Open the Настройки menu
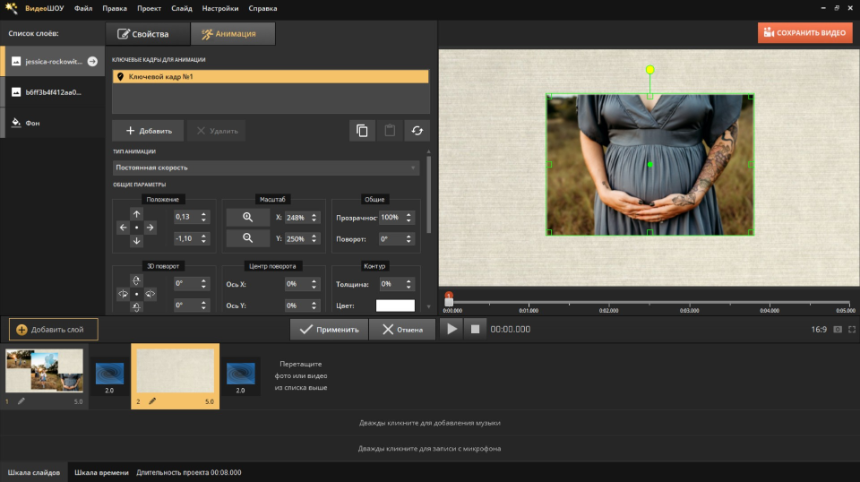 [x=220, y=8]
